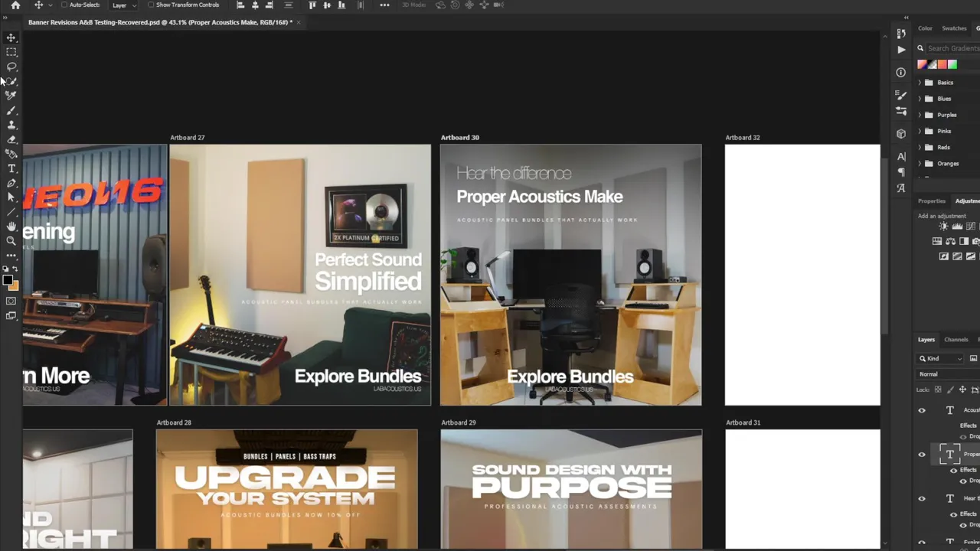
Task: Toggle Drop Shadow visibility under Acoust layer
Action: (x=963, y=436)
